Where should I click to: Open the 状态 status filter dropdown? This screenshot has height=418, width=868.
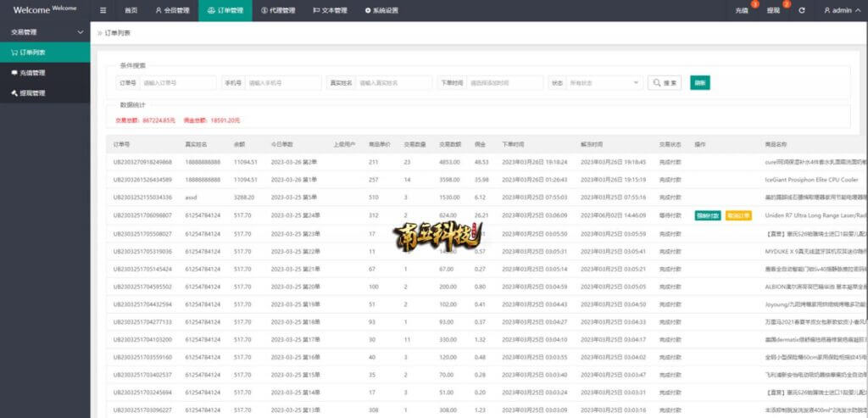604,83
